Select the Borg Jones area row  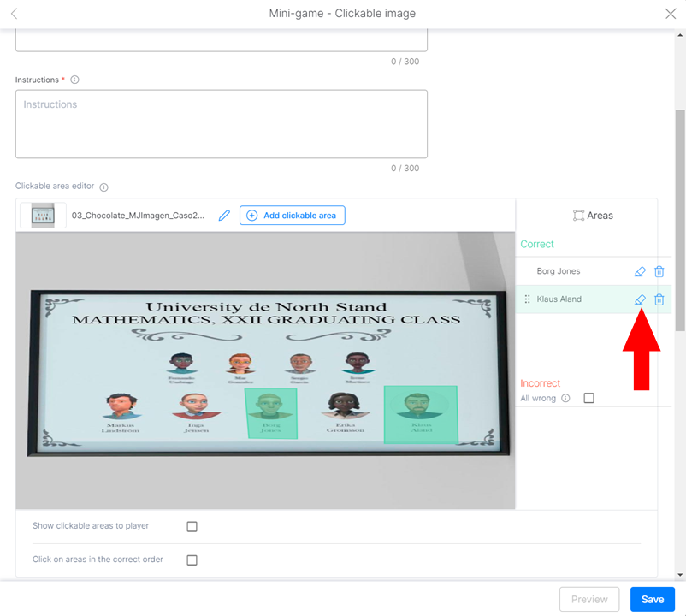594,271
